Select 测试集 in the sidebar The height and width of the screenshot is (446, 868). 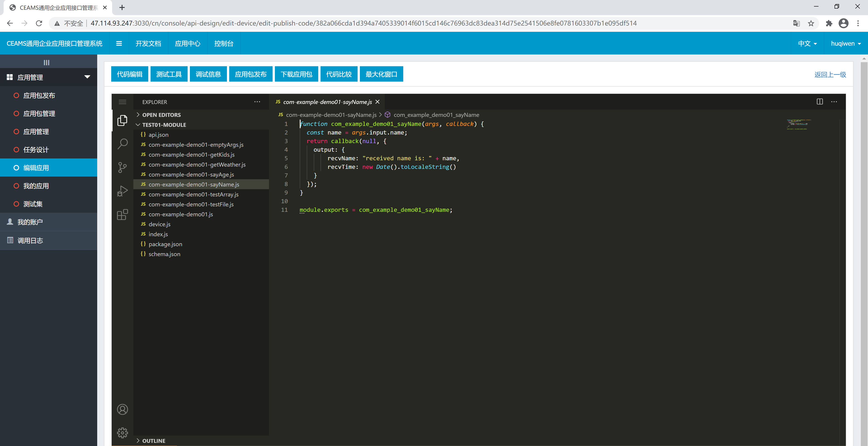pyautogui.click(x=49, y=204)
